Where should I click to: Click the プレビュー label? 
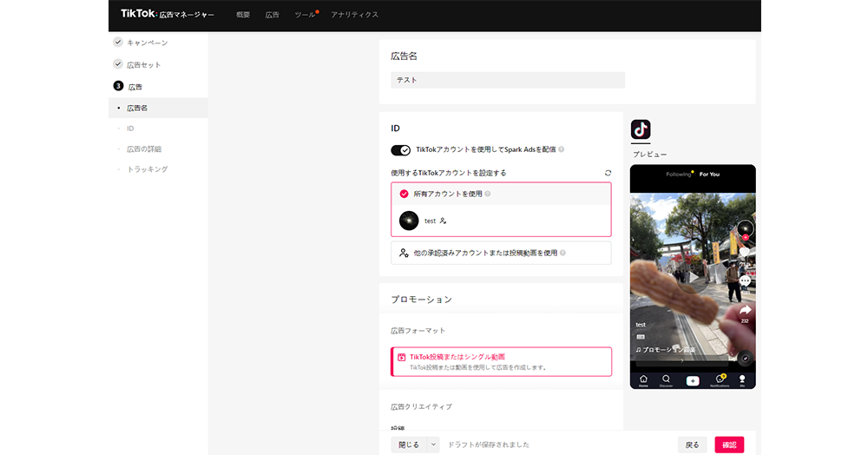[x=650, y=155]
